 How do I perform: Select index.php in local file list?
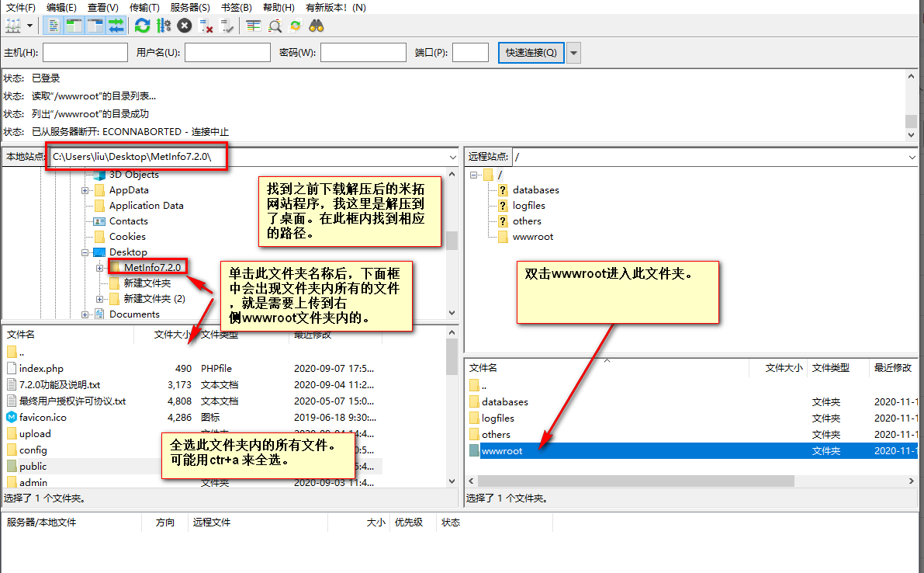pyautogui.click(x=41, y=369)
